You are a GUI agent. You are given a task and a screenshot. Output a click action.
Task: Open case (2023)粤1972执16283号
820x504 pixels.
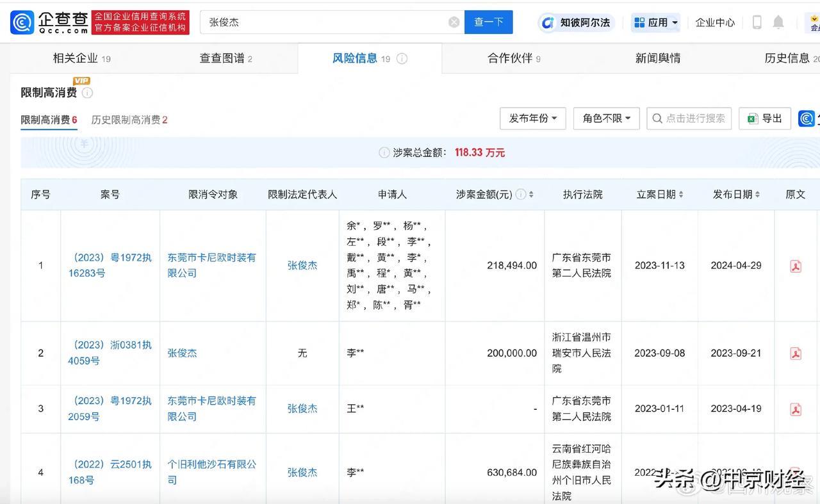coord(110,265)
